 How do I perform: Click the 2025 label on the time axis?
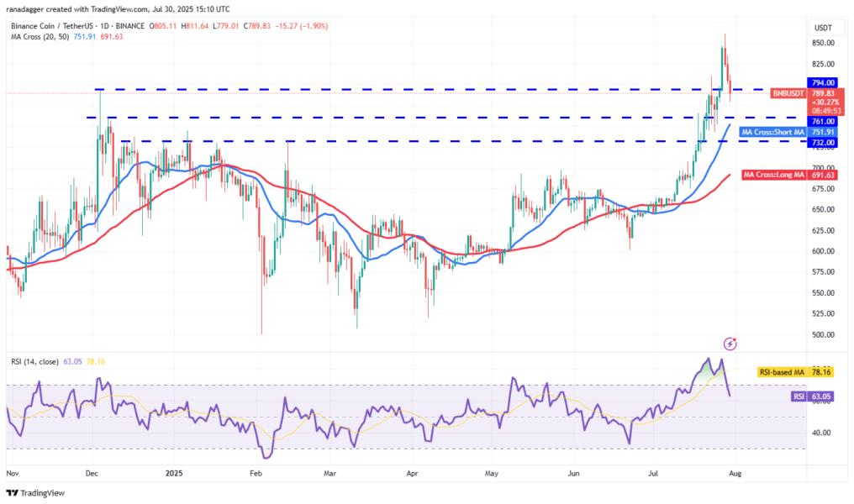173,474
